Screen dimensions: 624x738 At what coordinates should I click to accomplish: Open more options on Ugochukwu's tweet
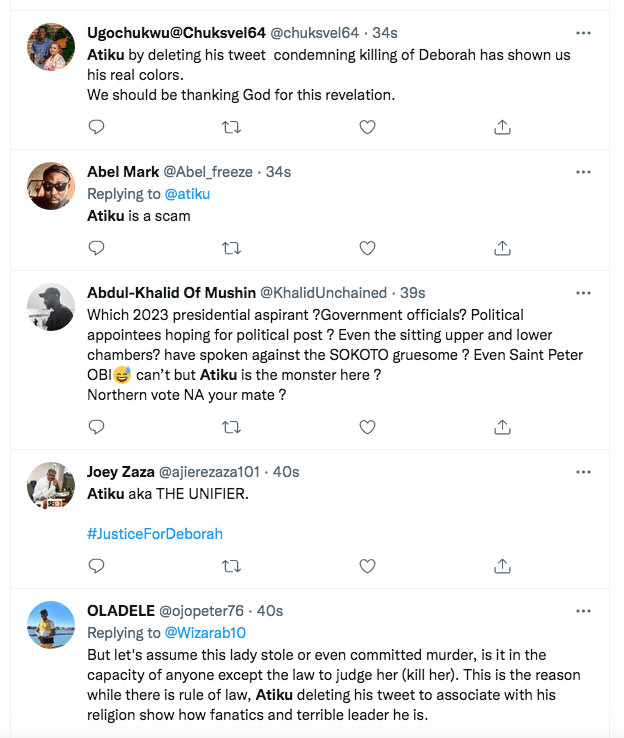583,32
